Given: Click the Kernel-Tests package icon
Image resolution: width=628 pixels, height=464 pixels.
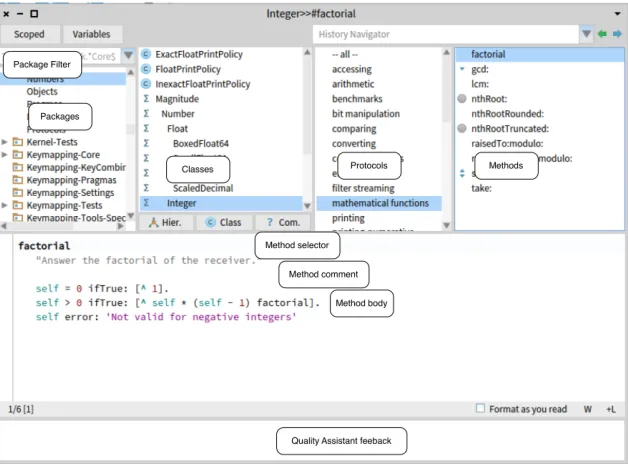Looking at the screenshot, I should click(x=18, y=142).
